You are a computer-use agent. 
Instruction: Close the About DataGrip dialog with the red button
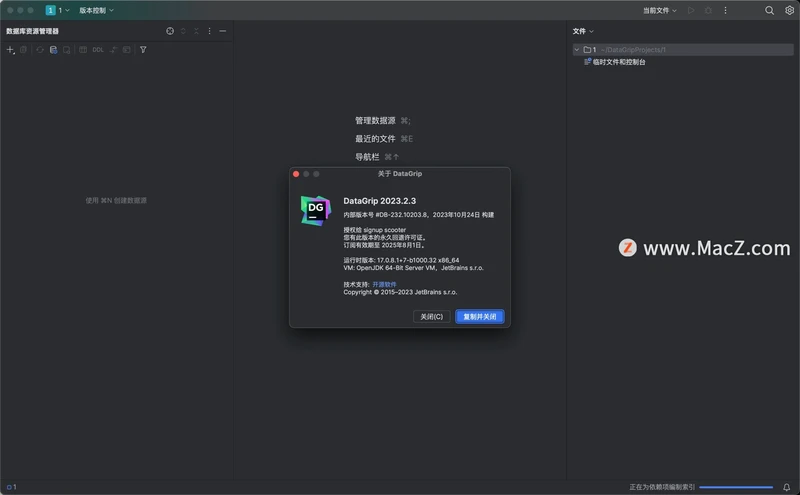click(296, 174)
